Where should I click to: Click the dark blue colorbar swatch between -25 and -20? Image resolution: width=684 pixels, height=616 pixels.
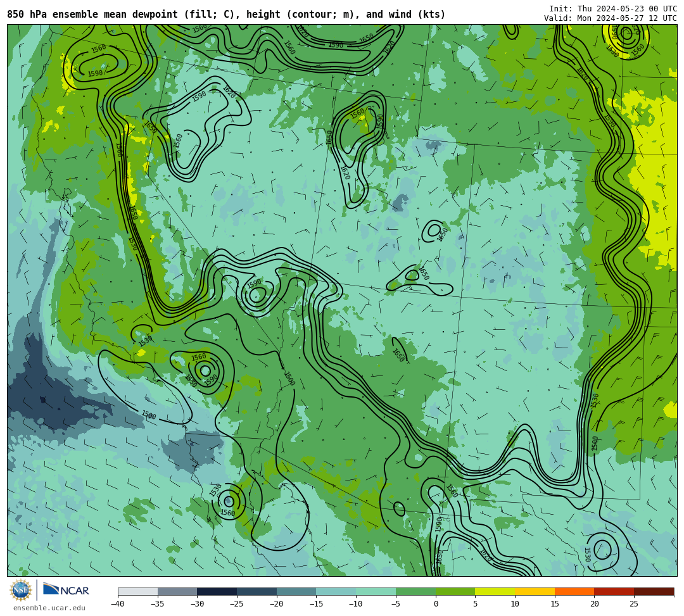click(257, 591)
